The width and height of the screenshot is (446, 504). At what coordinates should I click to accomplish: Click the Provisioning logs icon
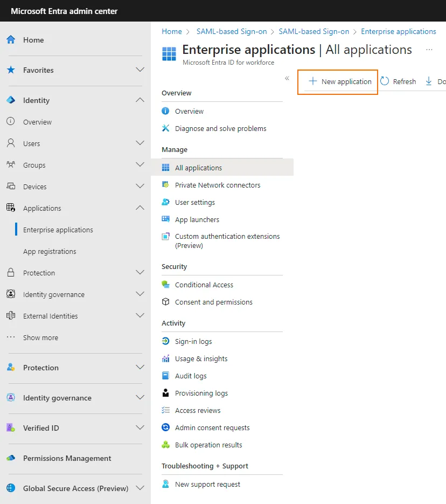click(x=166, y=393)
